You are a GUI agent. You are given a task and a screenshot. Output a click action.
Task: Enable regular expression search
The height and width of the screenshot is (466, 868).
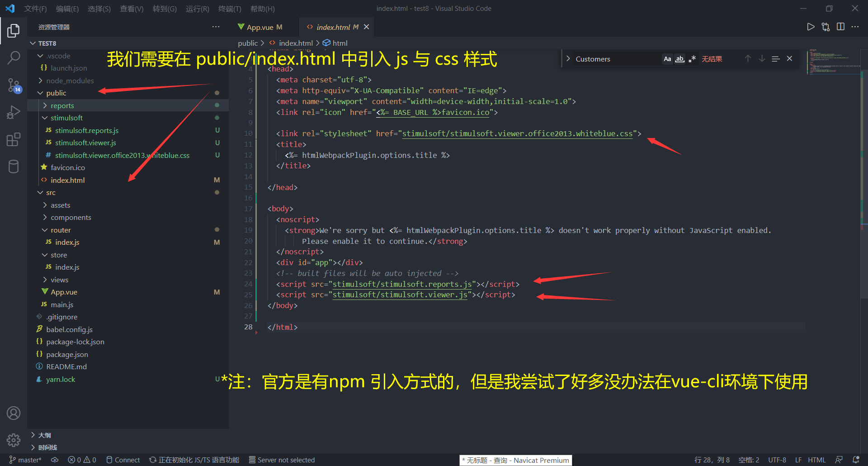692,59
